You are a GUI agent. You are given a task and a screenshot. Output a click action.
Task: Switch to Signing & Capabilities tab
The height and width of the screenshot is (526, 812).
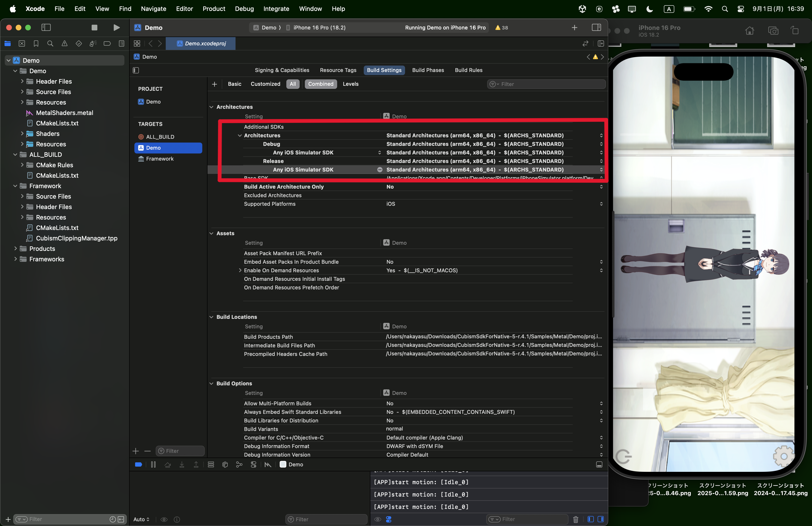pyautogui.click(x=282, y=70)
